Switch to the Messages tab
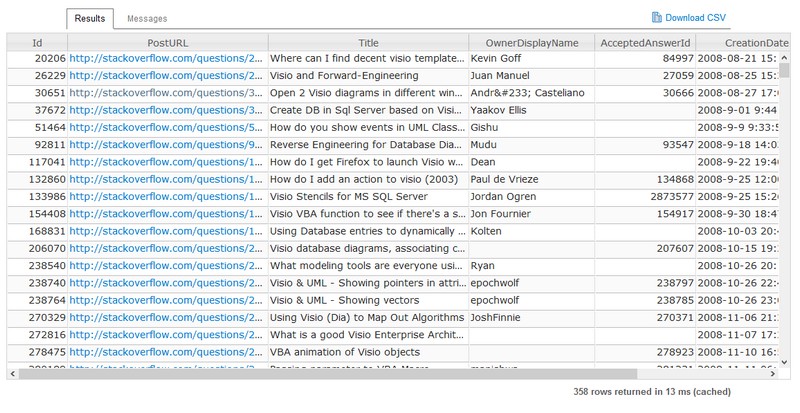800x413 pixels. click(x=147, y=18)
